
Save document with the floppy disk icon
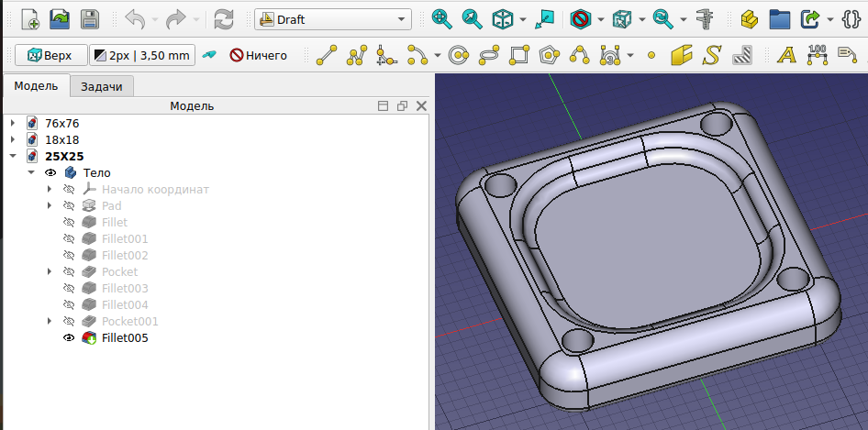point(90,19)
